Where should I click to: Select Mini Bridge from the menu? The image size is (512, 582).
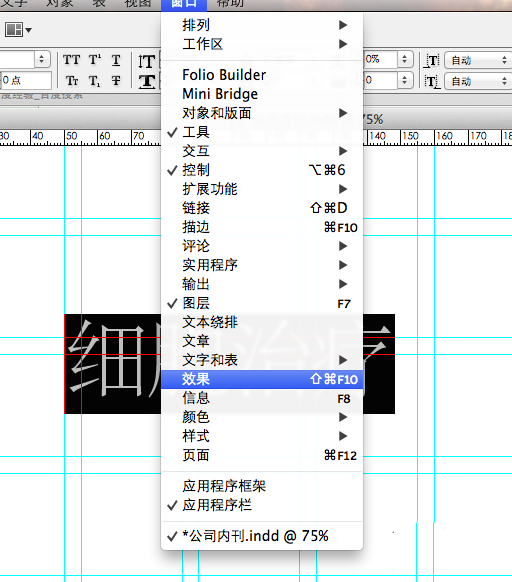pos(262,94)
